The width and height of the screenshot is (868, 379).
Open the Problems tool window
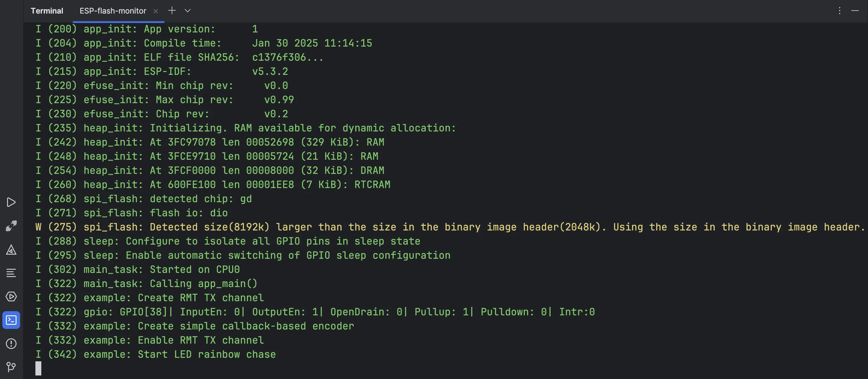11,344
